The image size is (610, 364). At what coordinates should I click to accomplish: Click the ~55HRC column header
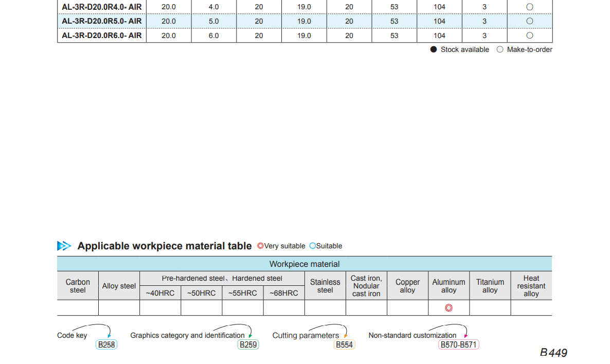[243, 293]
